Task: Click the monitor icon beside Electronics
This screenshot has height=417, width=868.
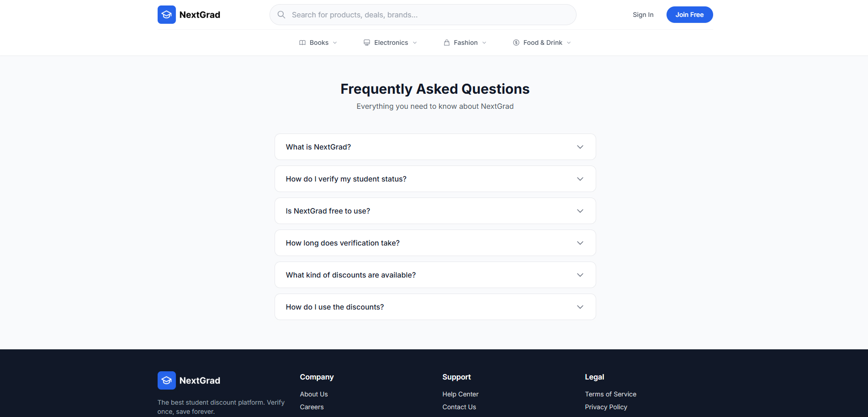Action: [366, 42]
